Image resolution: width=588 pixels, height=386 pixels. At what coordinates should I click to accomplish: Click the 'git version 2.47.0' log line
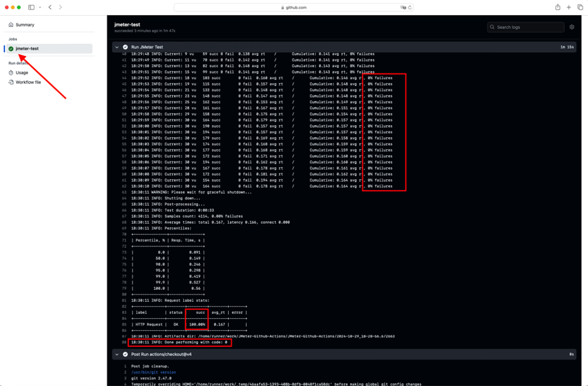point(151,378)
